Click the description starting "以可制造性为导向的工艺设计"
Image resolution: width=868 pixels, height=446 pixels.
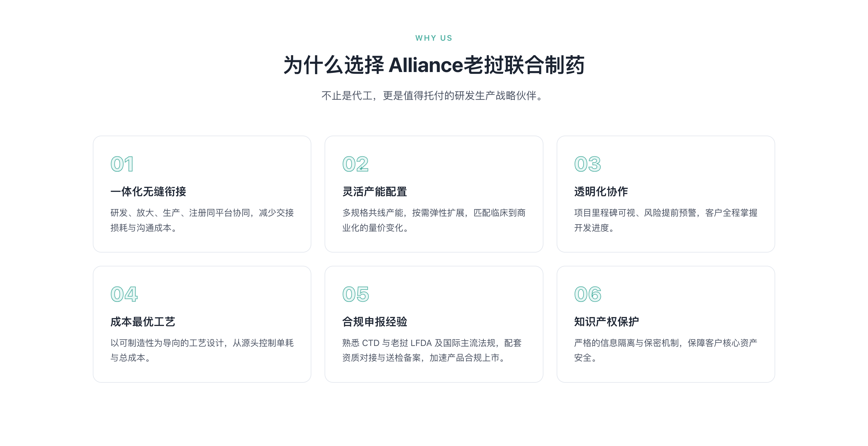click(202, 350)
